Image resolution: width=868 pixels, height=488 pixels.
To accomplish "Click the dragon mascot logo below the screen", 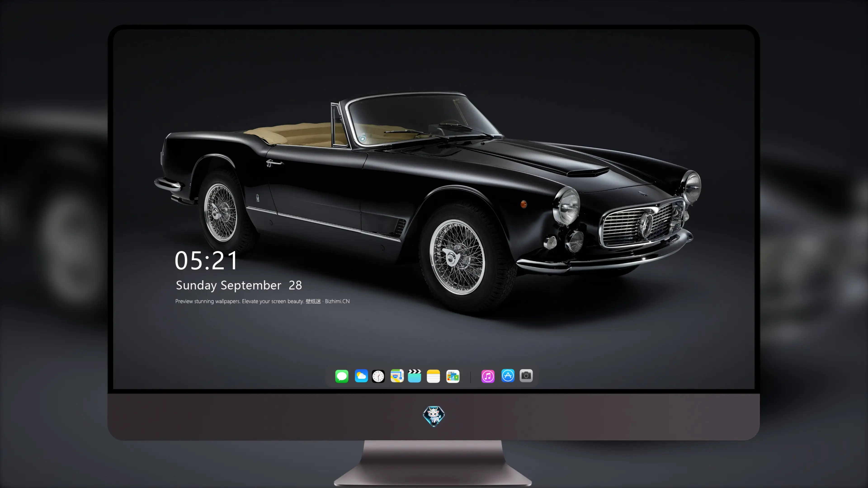I will point(434,416).
